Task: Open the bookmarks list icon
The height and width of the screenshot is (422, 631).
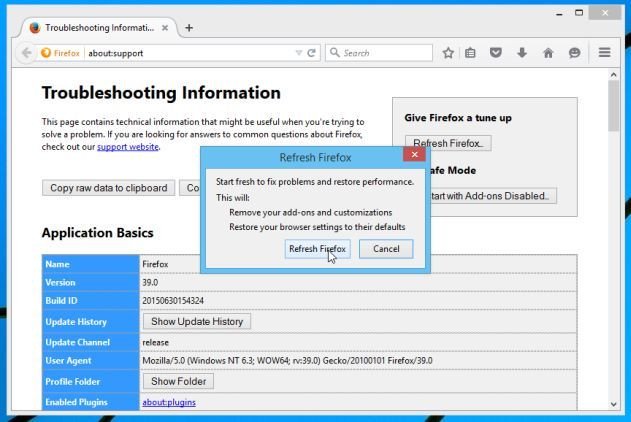Action: [x=471, y=53]
